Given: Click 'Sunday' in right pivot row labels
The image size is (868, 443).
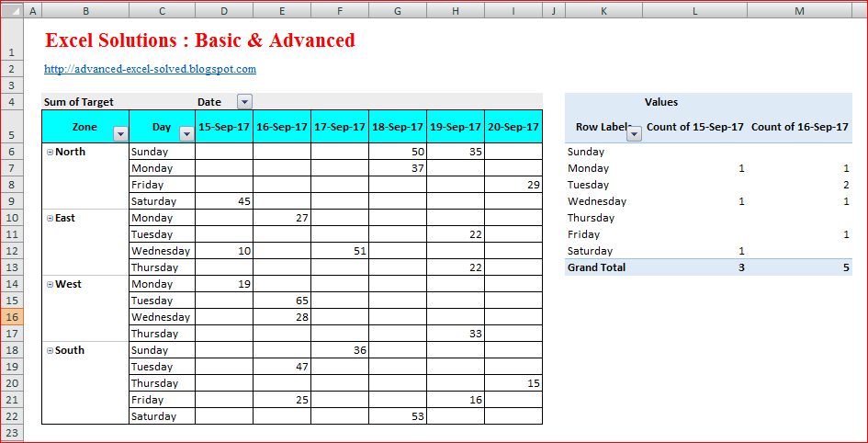Looking at the screenshot, I should pos(586,152).
